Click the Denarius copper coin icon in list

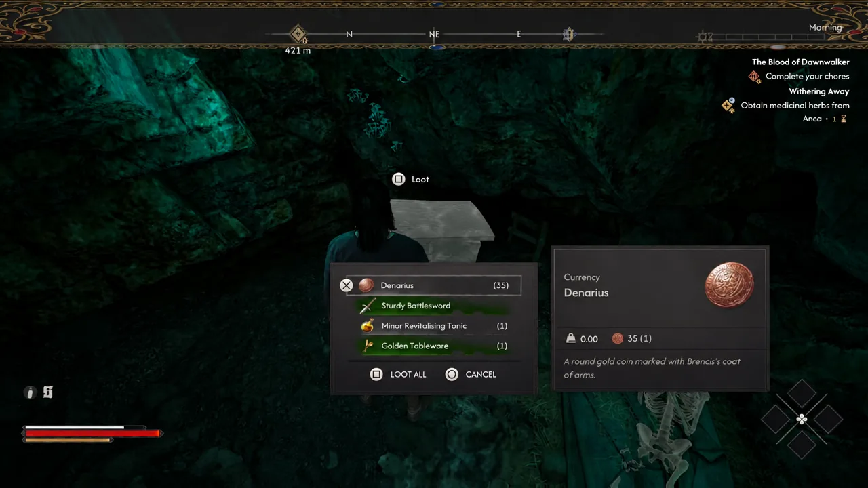366,285
